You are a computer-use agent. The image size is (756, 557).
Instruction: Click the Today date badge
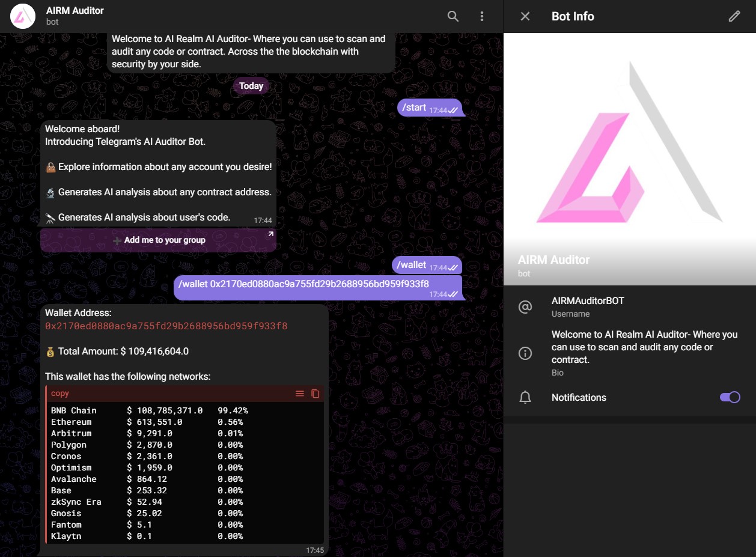point(251,86)
